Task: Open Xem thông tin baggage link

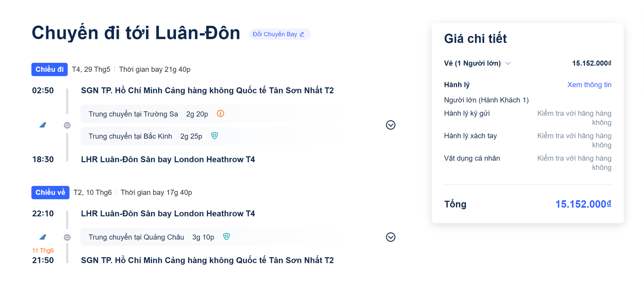Action: (589, 85)
